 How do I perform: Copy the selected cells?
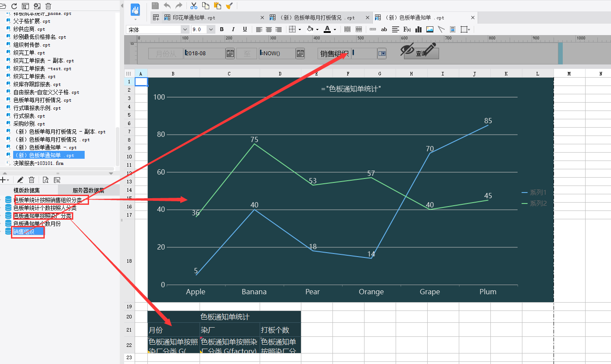(206, 6)
